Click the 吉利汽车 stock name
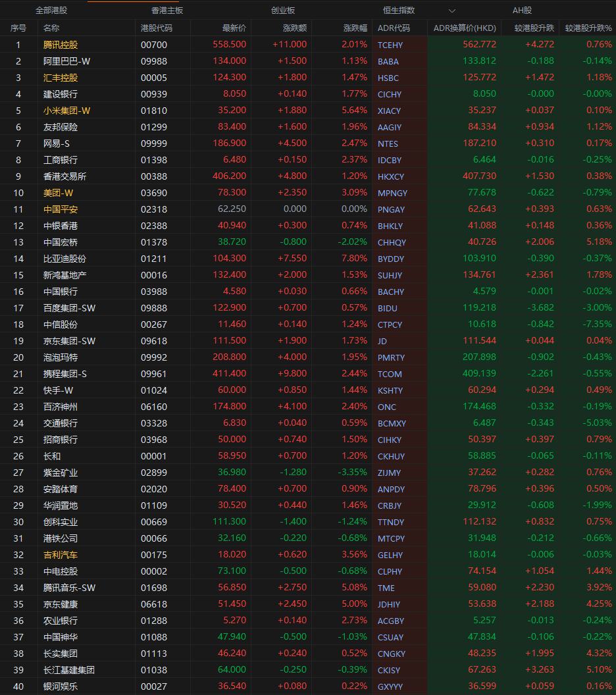The width and height of the screenshot is (616, 695). (61, 555)
